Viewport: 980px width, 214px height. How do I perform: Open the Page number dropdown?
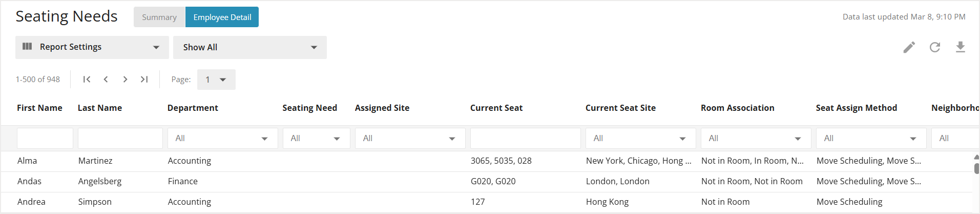click(216, 80)
